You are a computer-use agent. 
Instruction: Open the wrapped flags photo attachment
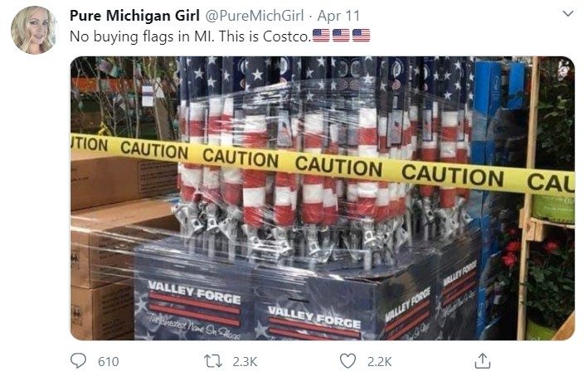pyautogui.click(x=323, y=198)
